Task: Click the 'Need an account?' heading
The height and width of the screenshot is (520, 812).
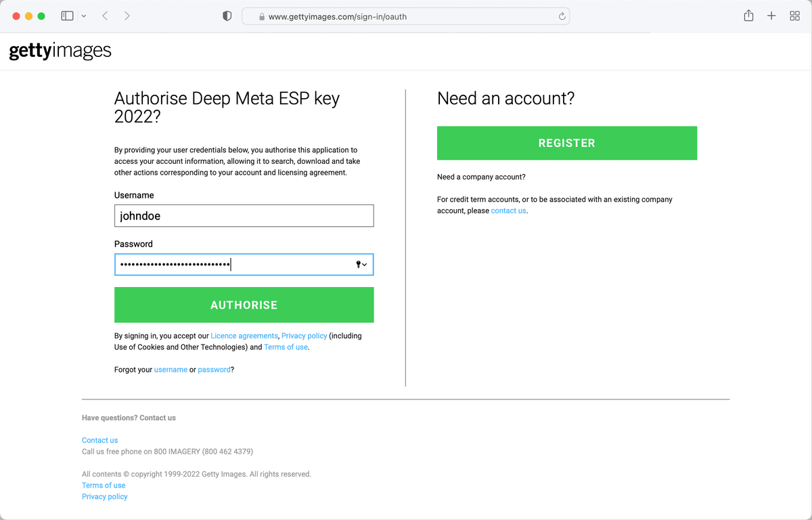Action: click(x=505, y=98)
